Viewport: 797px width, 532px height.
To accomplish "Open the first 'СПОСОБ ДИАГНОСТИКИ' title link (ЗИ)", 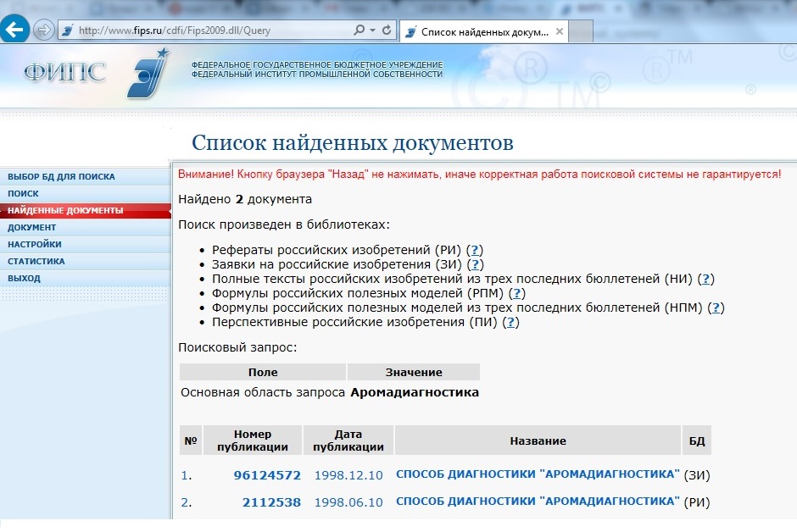I will point(538,474).
